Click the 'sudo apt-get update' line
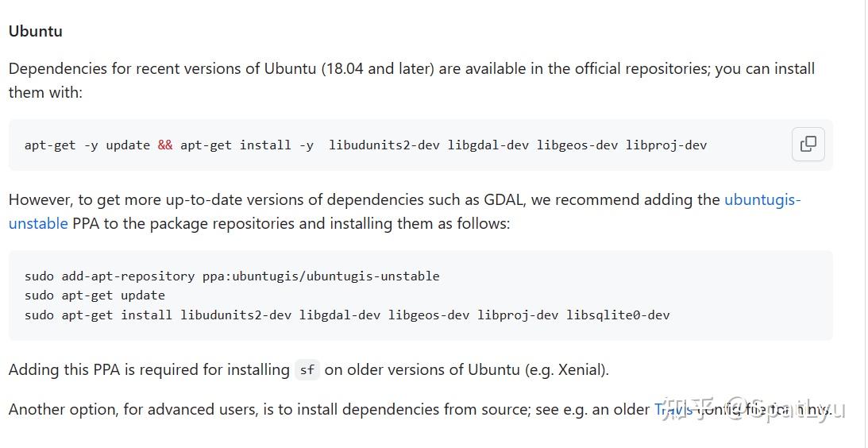Viewport: 868px width, 448px height. click(x=95, y=295)
